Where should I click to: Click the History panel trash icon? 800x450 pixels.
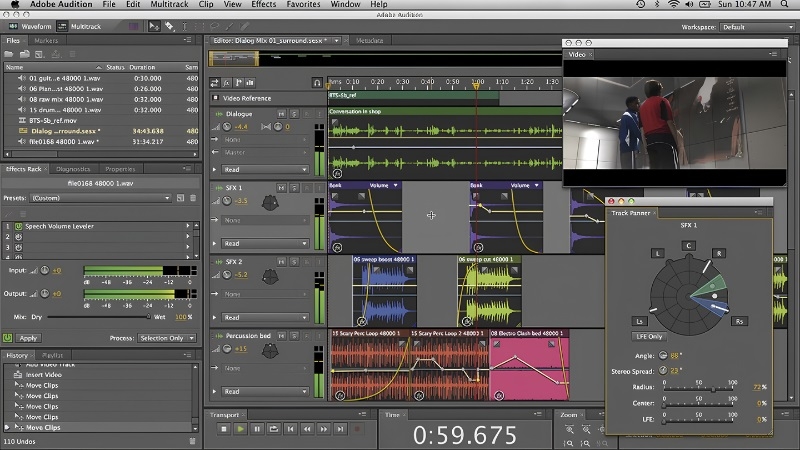(x=192, y=441)
